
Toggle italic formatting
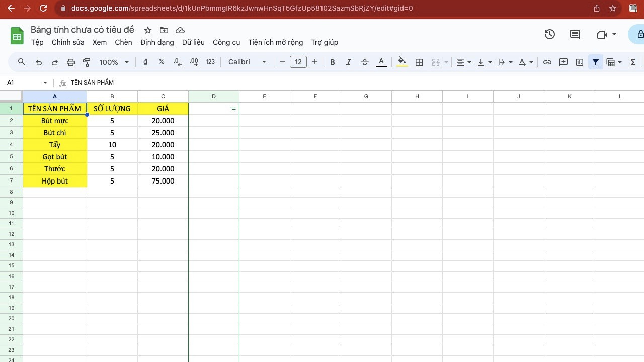point(348,62)
